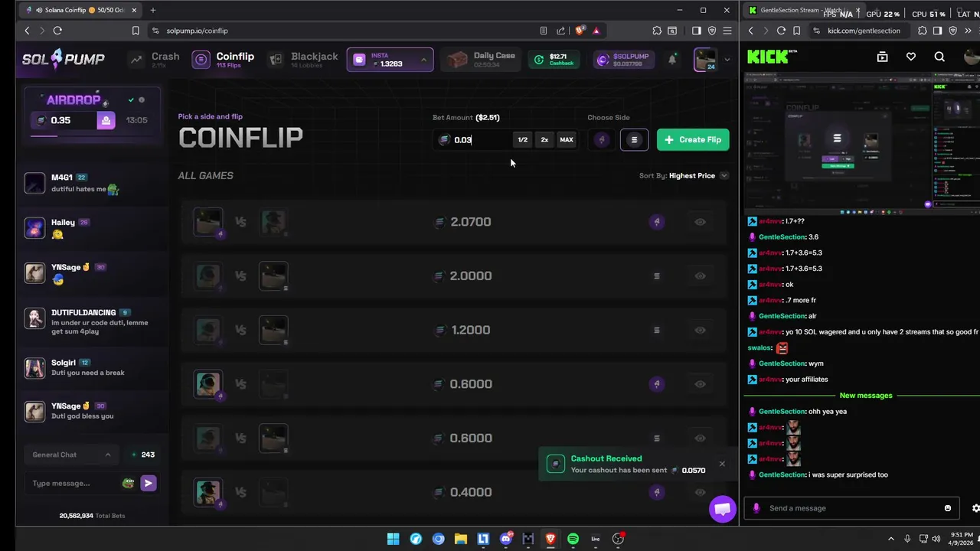Open Windows Start menu

point(393,539)
